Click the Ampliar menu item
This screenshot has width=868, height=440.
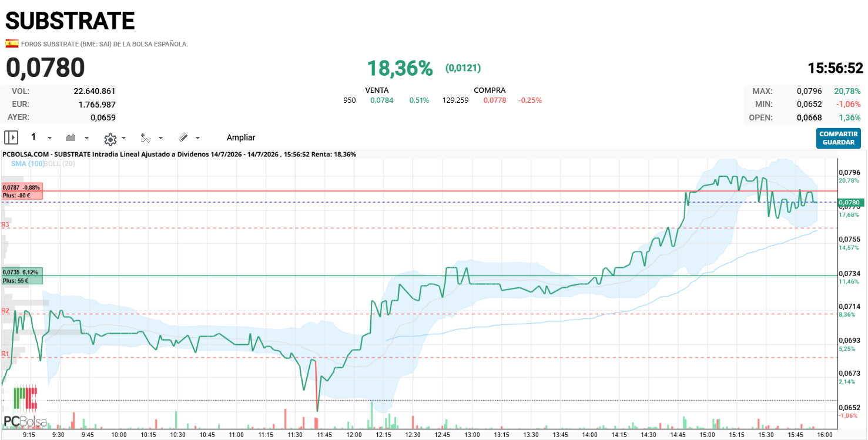click(241, 137)
